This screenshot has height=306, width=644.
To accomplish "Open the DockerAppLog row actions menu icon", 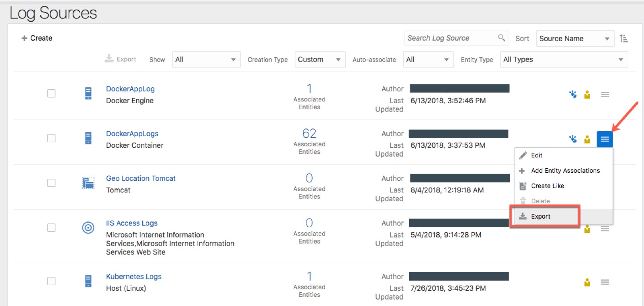I will pyautogui.click(x=605, y=95).
